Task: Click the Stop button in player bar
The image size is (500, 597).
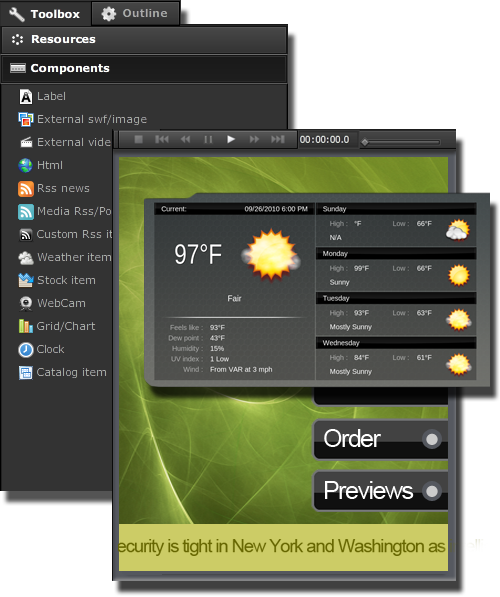Action: click(x=139, y=139)
